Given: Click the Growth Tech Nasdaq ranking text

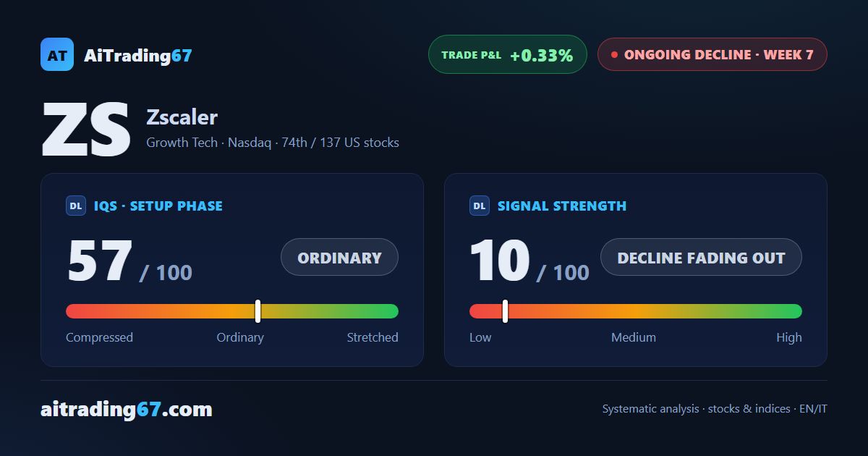Looking at the screenshot, I should coord(273,143).
